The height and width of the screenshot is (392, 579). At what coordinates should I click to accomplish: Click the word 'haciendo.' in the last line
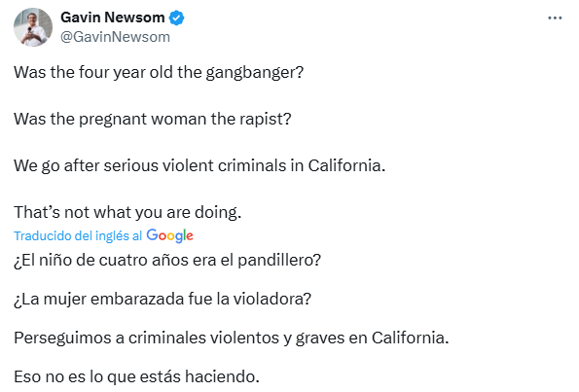pyautogui.click(x=222, y=376)
